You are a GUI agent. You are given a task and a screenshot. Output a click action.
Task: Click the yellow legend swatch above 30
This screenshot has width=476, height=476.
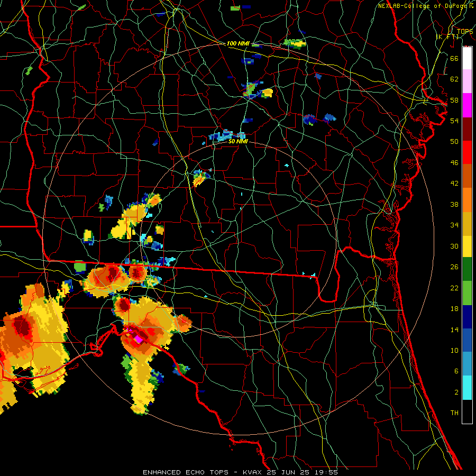pyautogui.click(x=467, y=246)
